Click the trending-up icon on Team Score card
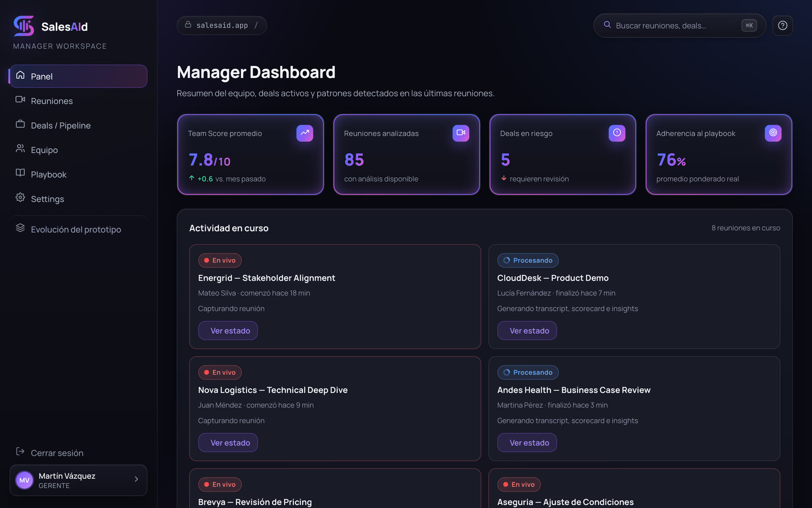 click(x=305, y=133)
